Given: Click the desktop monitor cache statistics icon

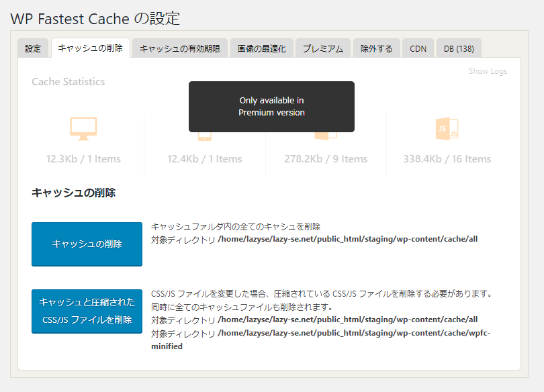Looking at the screenshot, I should click(83, 129).
